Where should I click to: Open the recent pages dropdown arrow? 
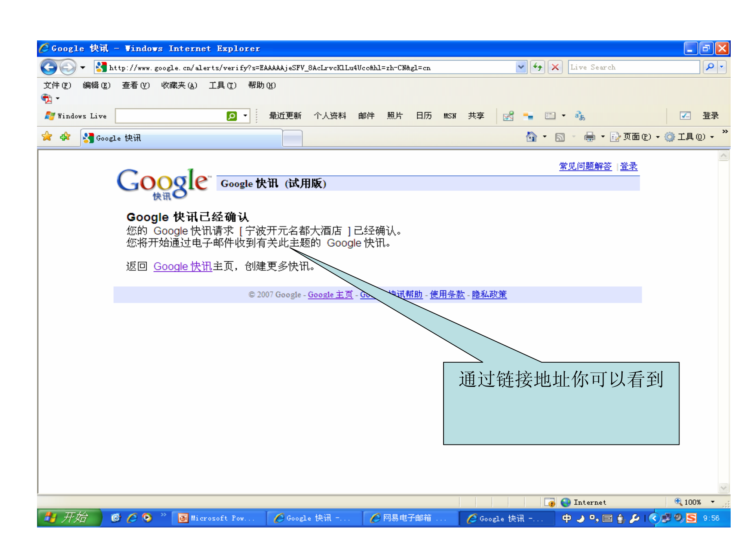click(x=83, y=68)
